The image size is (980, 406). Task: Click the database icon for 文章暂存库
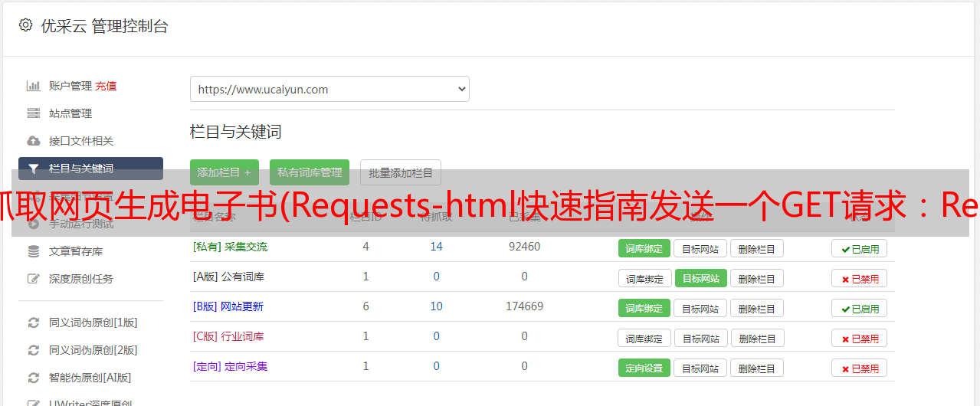[33, 251]
